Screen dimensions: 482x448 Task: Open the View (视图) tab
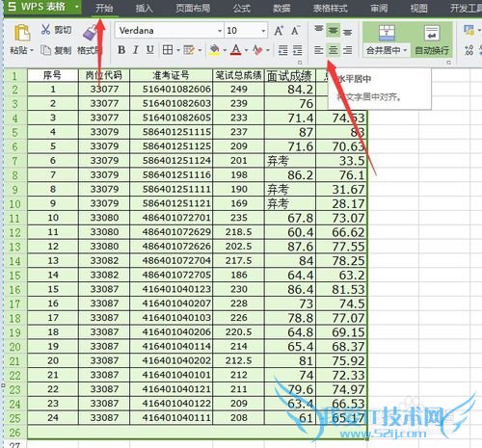[419, 8]
